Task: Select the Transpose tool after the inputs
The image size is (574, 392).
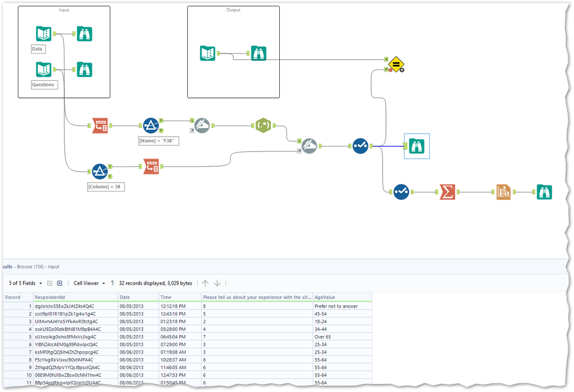Action: (x=99, y=125)
